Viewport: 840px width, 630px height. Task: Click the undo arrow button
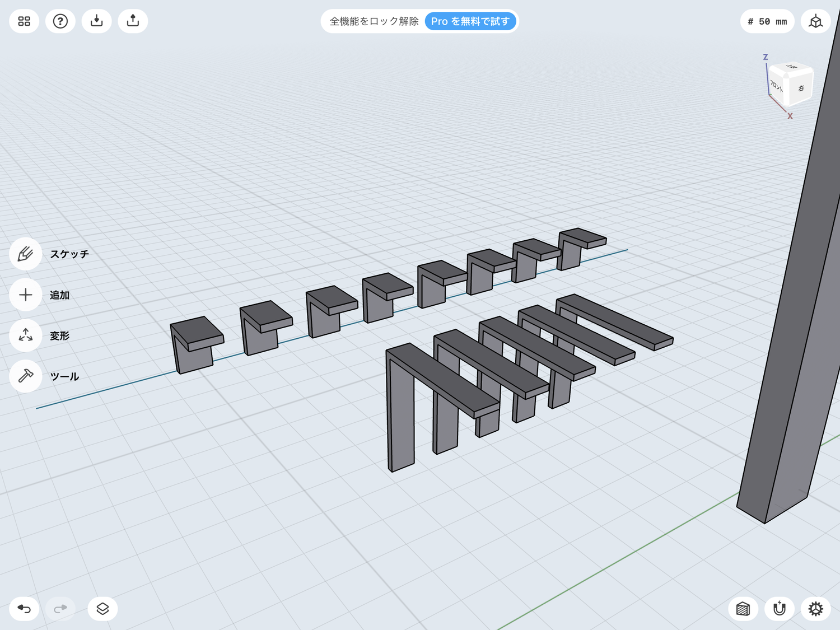[24, 609]
